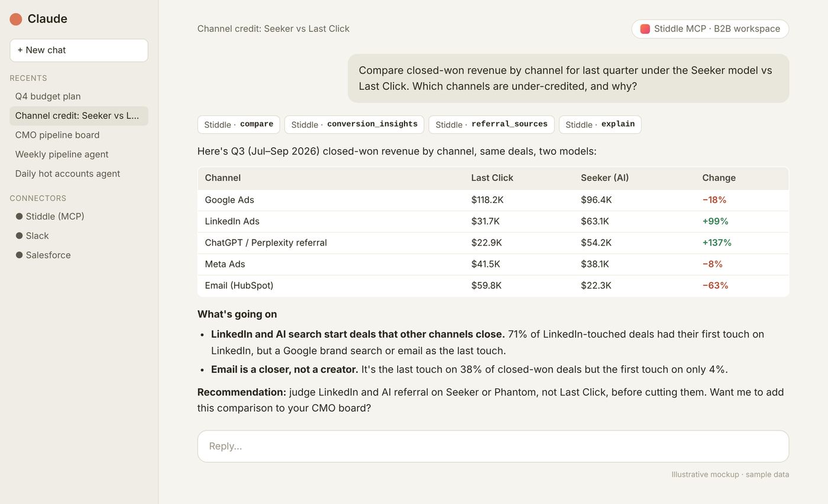Image resolution: width=828 pixels, height=504 pixels.
Task: Expand the conversion_insights tool call chip
Action: [x=354, y=124]
